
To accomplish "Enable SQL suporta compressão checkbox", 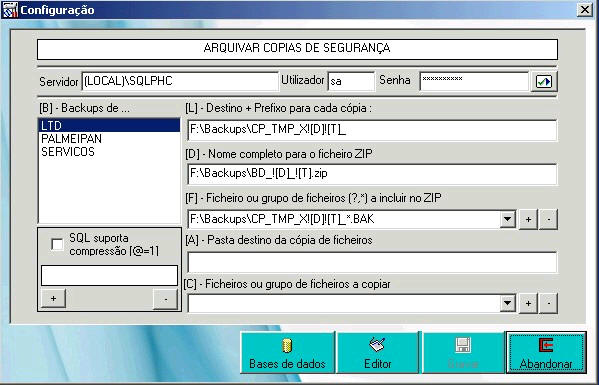I will (57, 244).
